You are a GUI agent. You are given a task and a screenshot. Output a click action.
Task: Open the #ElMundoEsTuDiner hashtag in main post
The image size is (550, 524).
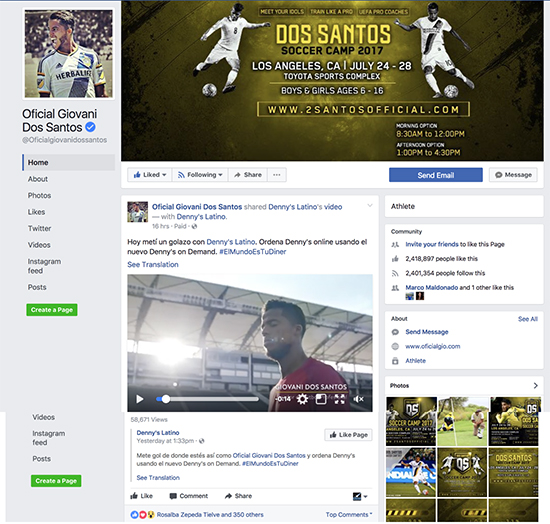pyautogui.click(x=253, y=251)
